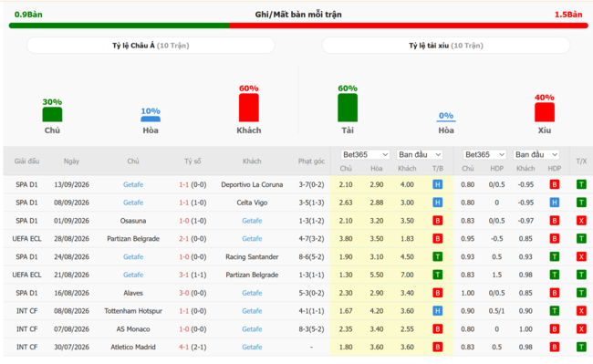Click the goals scored/conceded progress bar

tap(298, 26)
